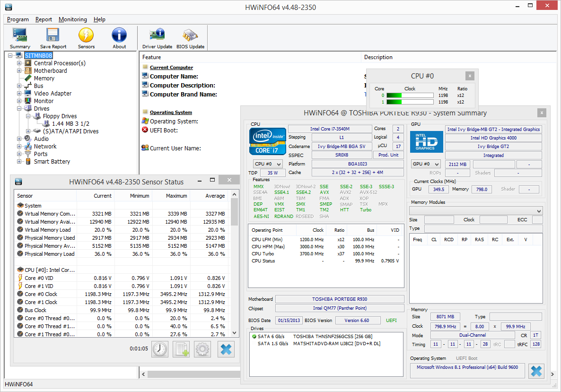Click the Sensor Status vertical scrollbar thumb
561x392 pixels.
pyautogui.click(x=234, y=212)
